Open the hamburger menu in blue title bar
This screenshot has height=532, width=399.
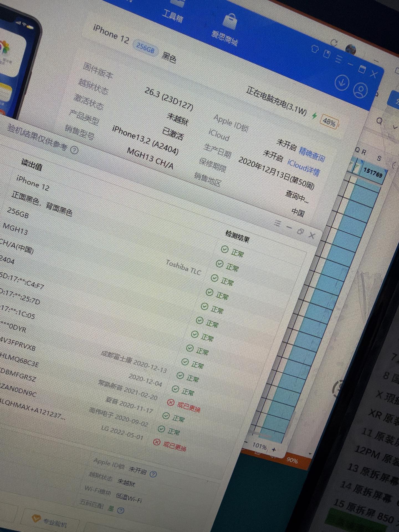pos(339,59)
